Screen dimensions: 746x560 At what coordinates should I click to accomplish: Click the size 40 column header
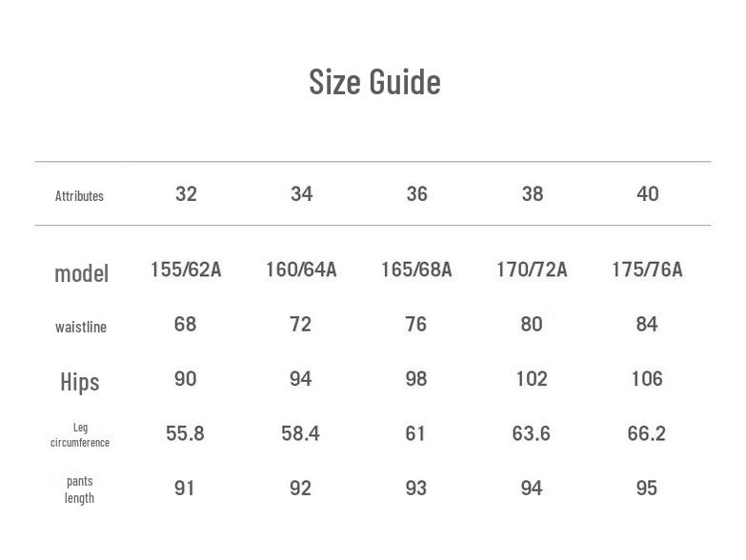647,194
